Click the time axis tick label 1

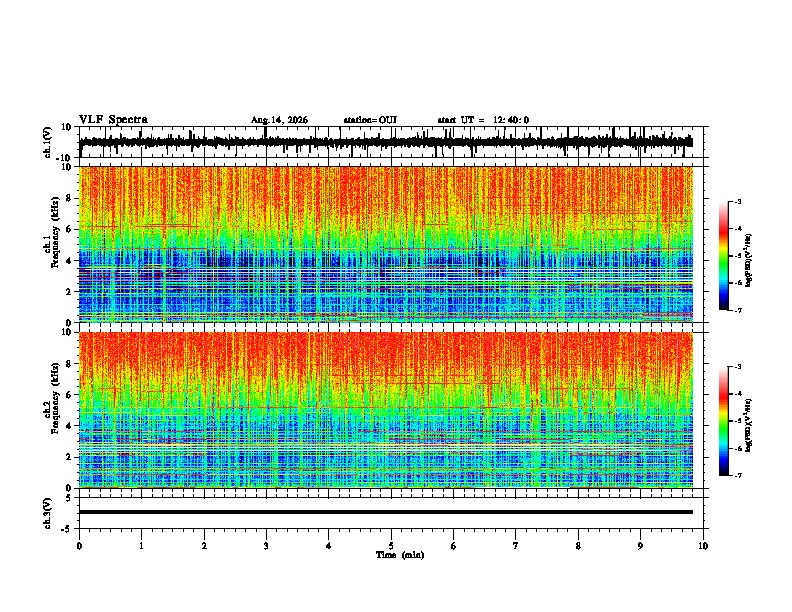pos(141,546)
